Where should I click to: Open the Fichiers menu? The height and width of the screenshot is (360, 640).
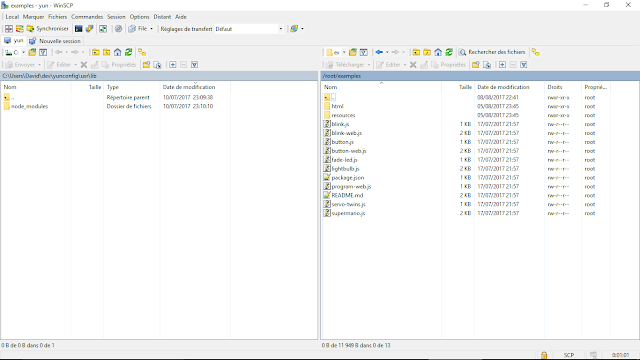tap(58, 17)
